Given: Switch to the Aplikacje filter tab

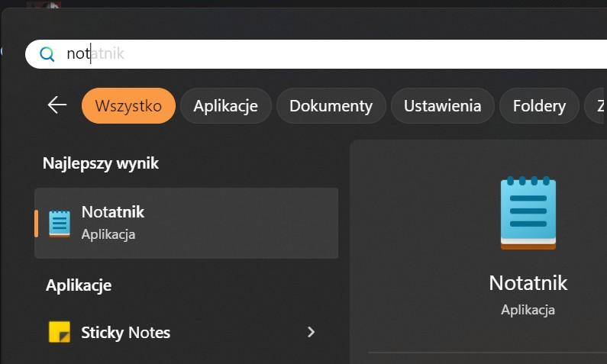Looking at the screenshot, I should click(225, 106).
